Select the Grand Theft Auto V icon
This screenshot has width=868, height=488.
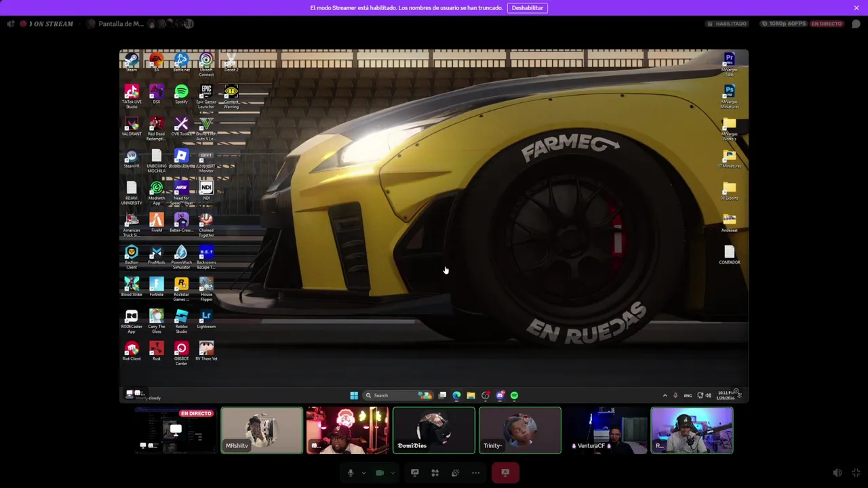[x=206, y=129]
